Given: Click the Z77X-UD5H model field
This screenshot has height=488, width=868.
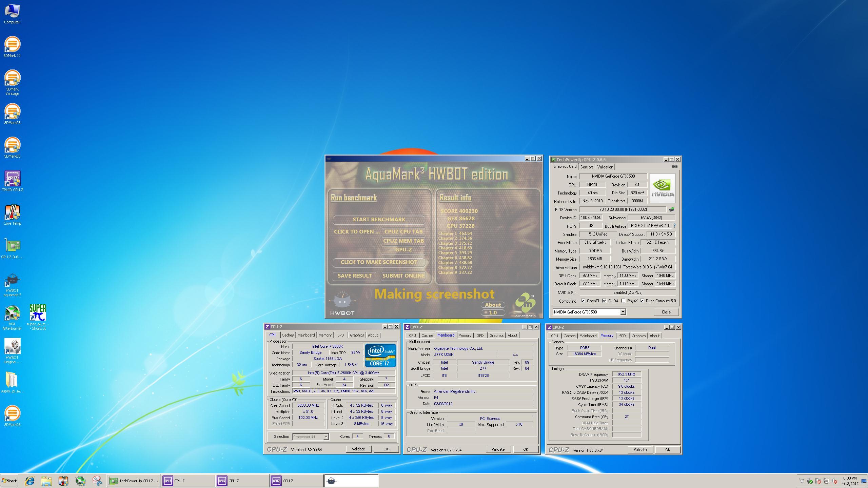Looking at the screenshot, I should [x=465, y=354].
